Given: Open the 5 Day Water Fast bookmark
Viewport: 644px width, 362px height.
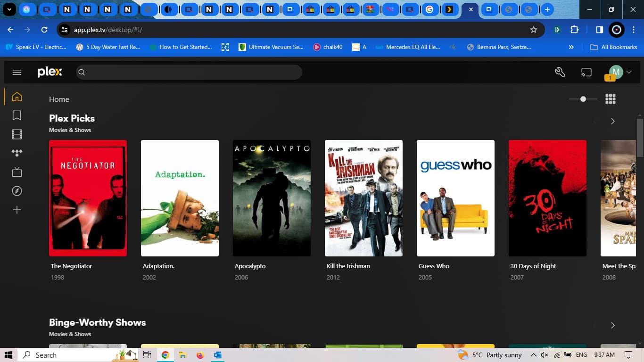Looking at the screenshot, I should coord(108,47).
